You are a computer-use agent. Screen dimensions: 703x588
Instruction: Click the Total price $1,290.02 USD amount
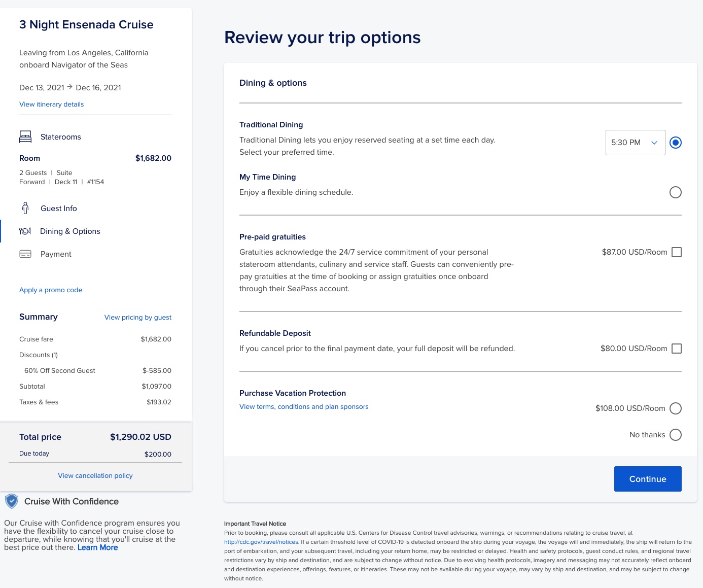coord(140,437)
